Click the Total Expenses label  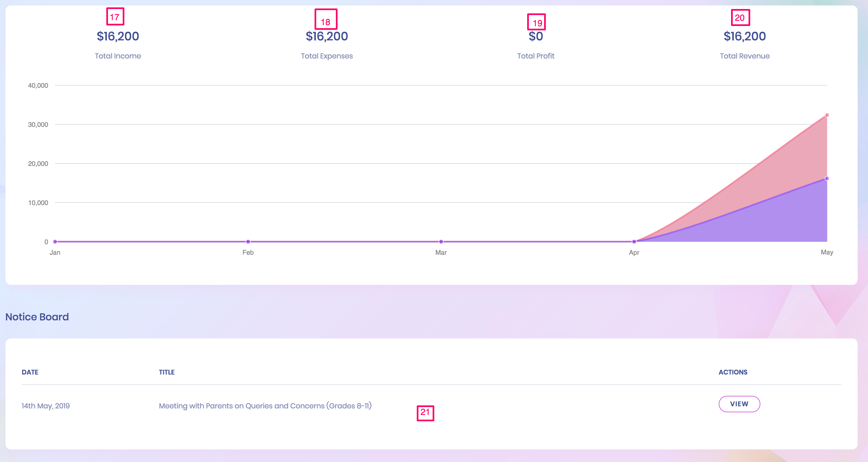pyautogui.click(x=327, y=56)
